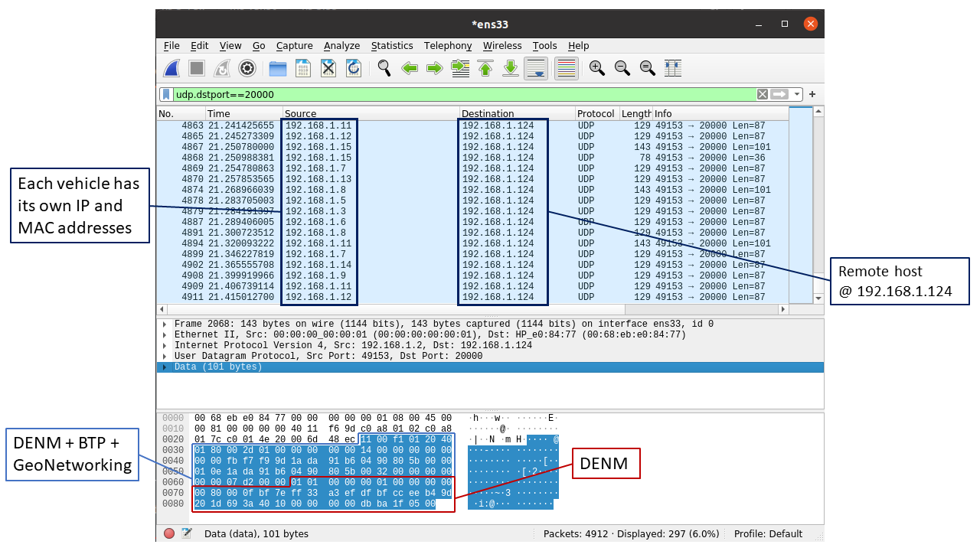Select packet number 4863 row

pos(472,126)
